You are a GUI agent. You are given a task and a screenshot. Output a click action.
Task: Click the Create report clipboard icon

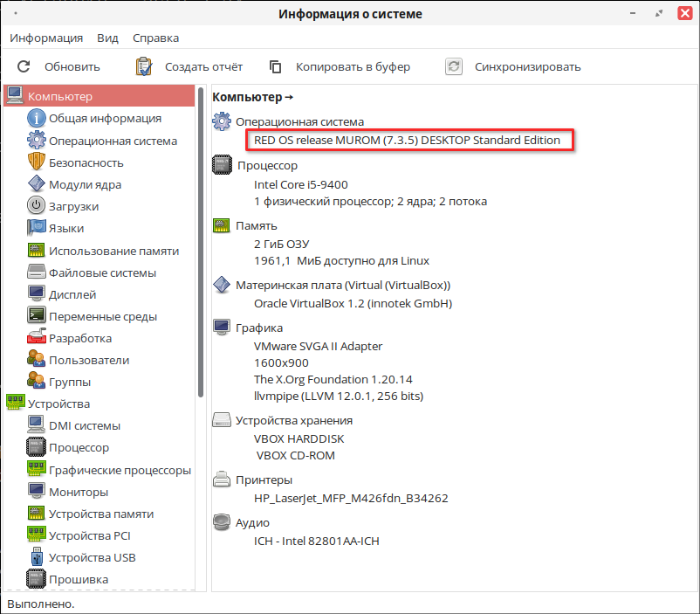coord(144,66)
